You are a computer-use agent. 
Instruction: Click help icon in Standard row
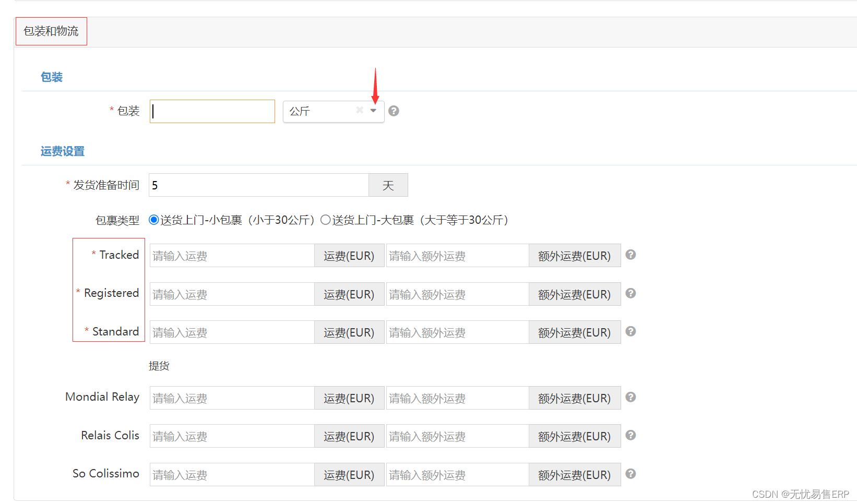(630, 331)
